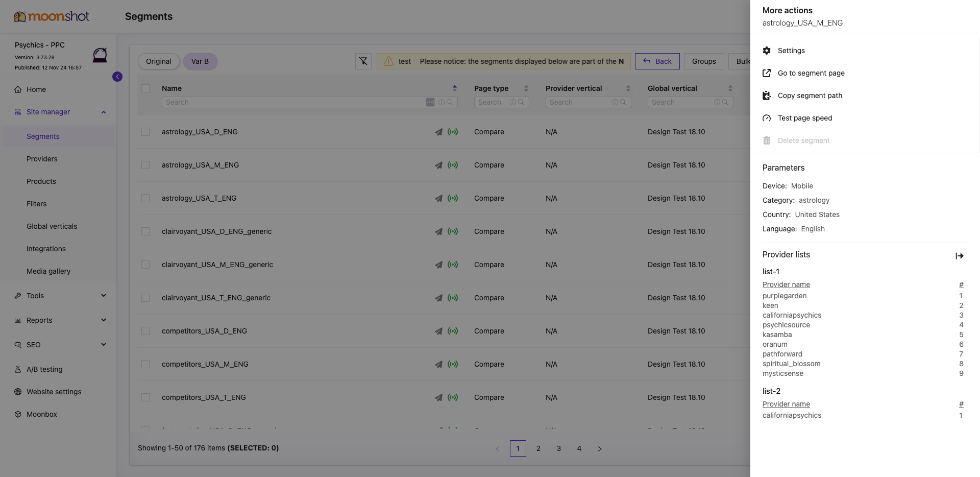Go to page 2
The height and width of the screenshot is (477, 980).
point(538,448)
